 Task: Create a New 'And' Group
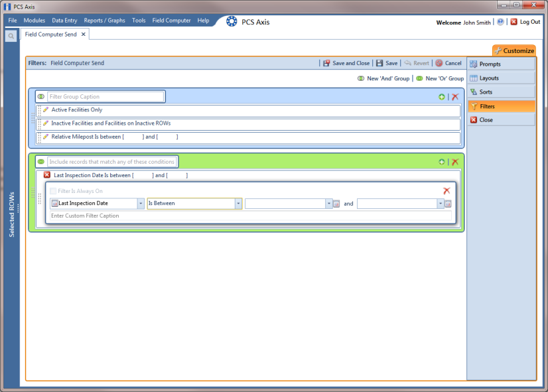coord(383,79)
